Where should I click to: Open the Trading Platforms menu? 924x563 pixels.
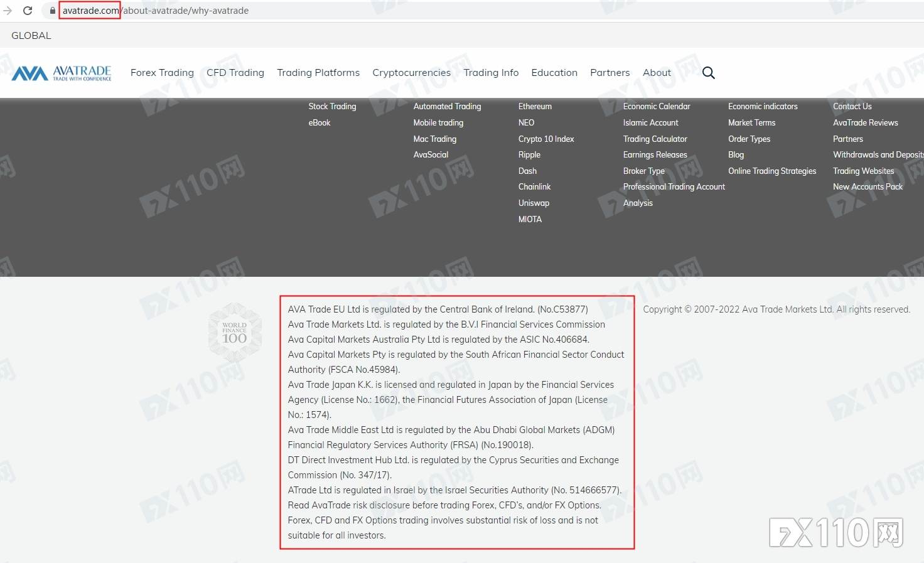point(318,73)
